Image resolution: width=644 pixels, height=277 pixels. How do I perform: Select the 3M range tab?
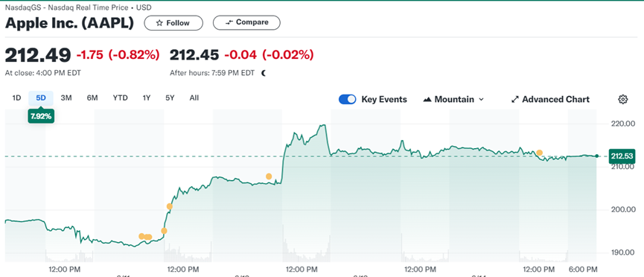point(66,98)
